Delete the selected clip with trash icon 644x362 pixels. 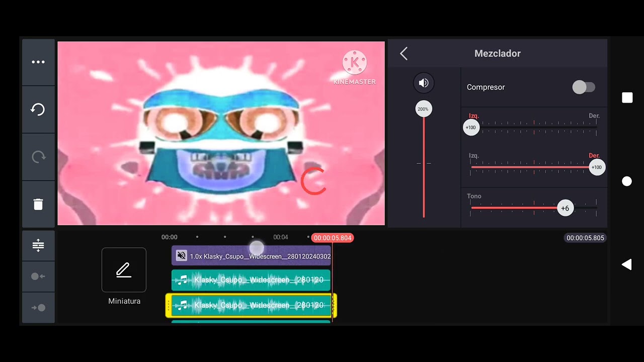click(x=38, y=204)
